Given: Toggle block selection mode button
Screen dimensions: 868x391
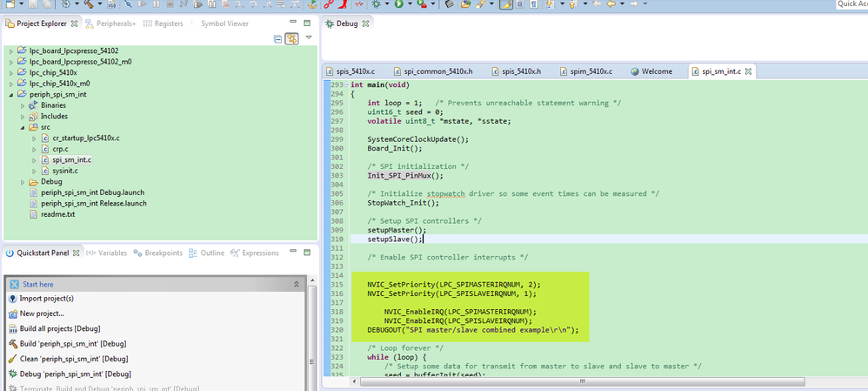Looking at the screenshot, I should tap(520, 3).
